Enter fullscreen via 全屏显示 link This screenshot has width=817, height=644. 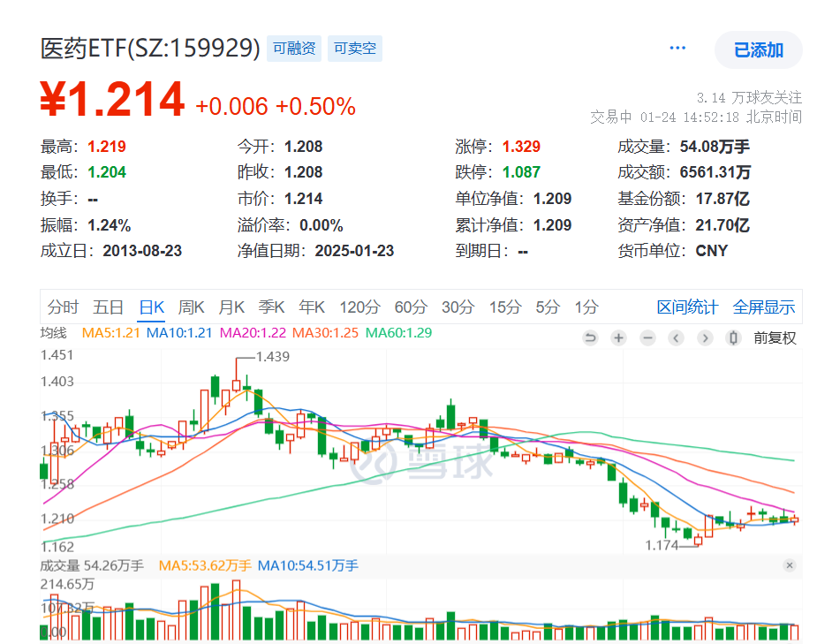(x=763, y=307)
